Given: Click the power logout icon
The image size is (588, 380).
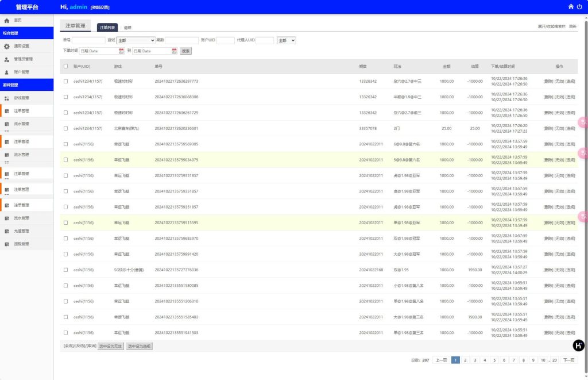Looking at the screenshot, I should [x=579, y=7].
